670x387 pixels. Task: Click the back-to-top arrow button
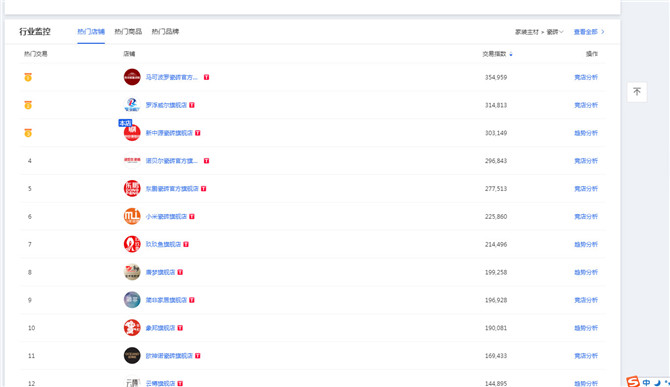(637, 92)
